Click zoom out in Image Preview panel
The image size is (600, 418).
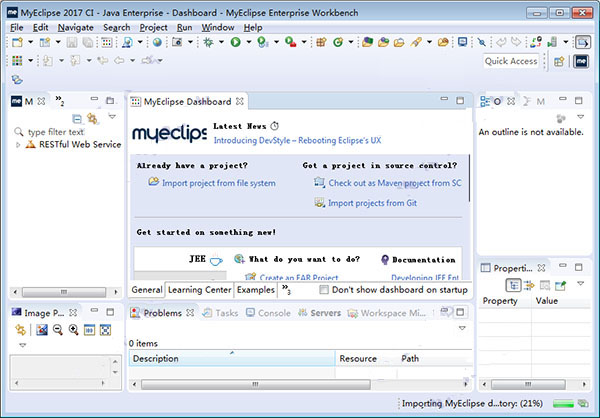point(58,330)
